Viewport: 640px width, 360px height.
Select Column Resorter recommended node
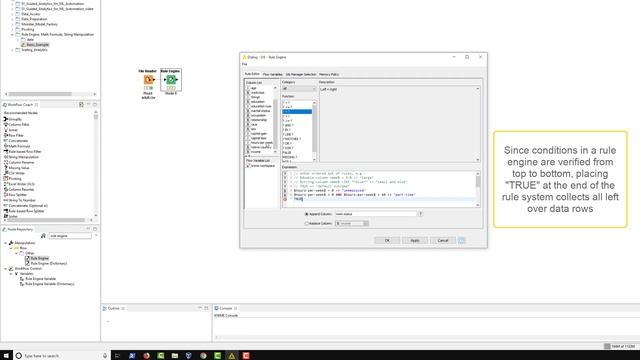coord(19,189)
